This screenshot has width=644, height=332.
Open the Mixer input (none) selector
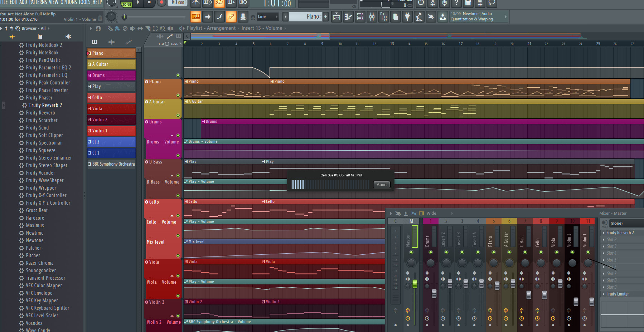tap(625, 223)
